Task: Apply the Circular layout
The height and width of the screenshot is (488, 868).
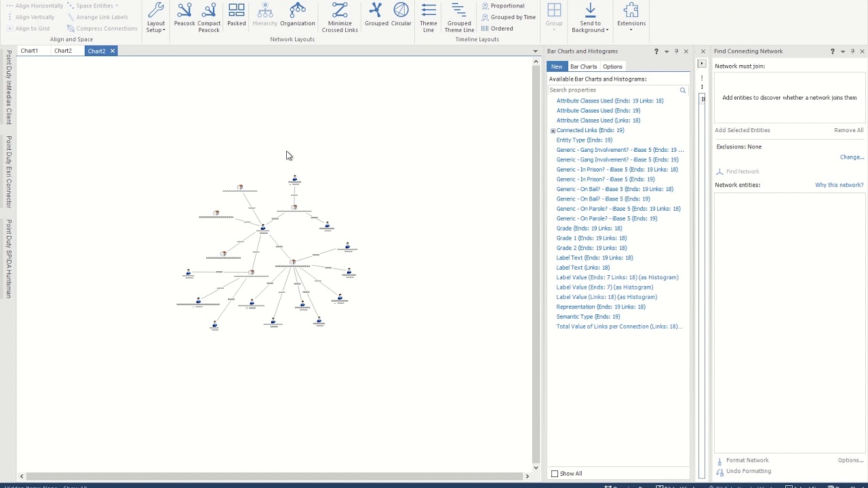Action: [x=401, y=15]
